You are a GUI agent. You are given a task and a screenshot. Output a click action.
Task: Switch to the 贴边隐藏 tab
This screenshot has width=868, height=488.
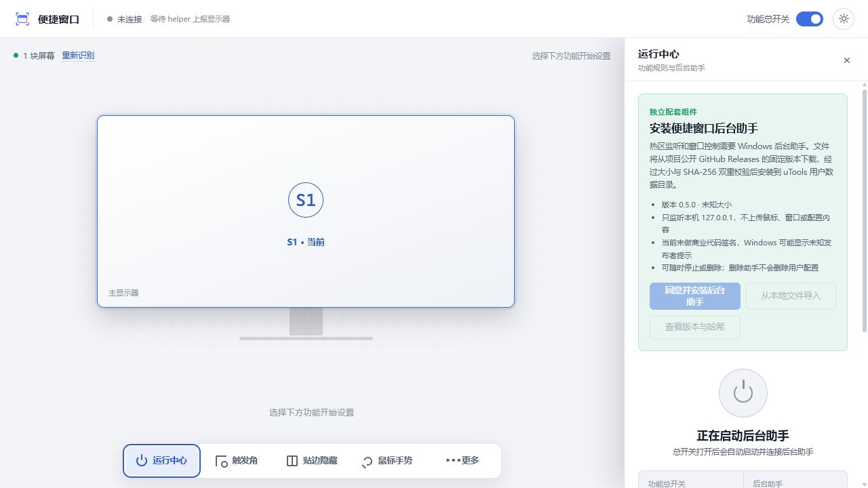point(312,461)
